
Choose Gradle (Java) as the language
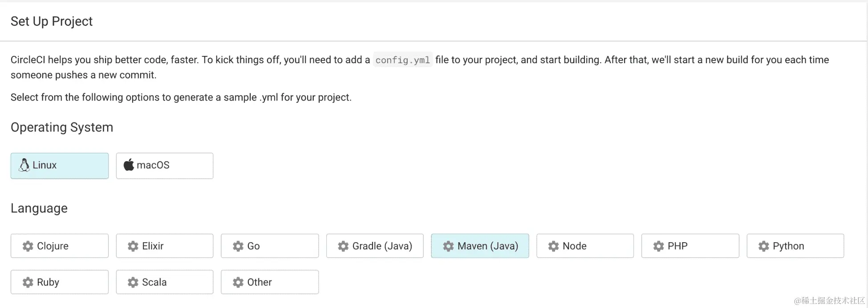pyautogui.click(x=375, y=246)
